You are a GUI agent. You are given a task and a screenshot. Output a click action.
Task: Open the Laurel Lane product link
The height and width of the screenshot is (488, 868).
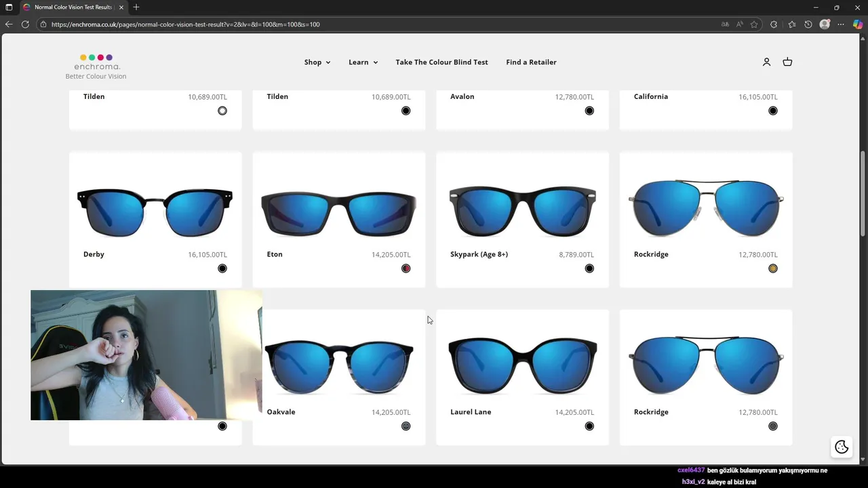pos(471,412)
